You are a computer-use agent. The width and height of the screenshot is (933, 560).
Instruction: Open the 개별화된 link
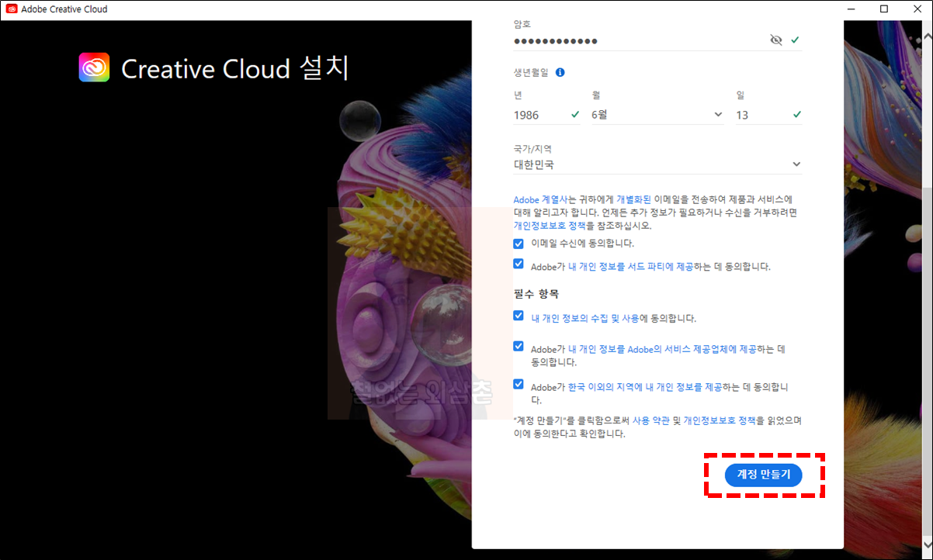(634, 199)
